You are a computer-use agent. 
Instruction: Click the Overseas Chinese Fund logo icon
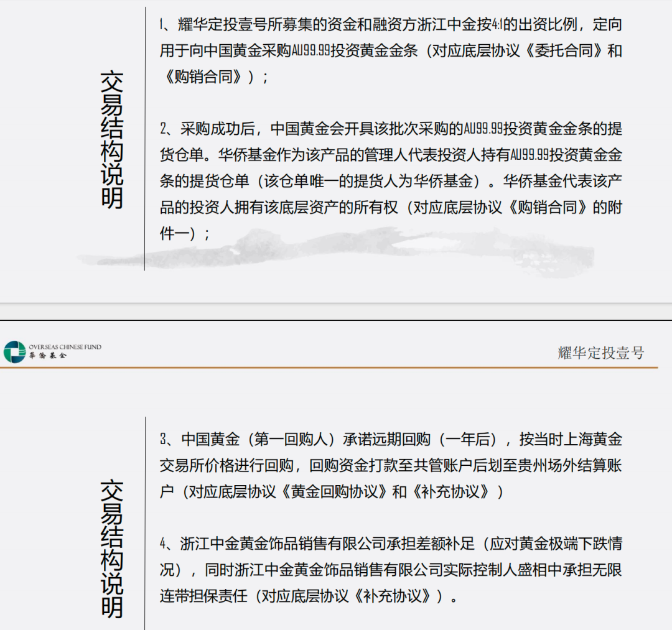14,351
